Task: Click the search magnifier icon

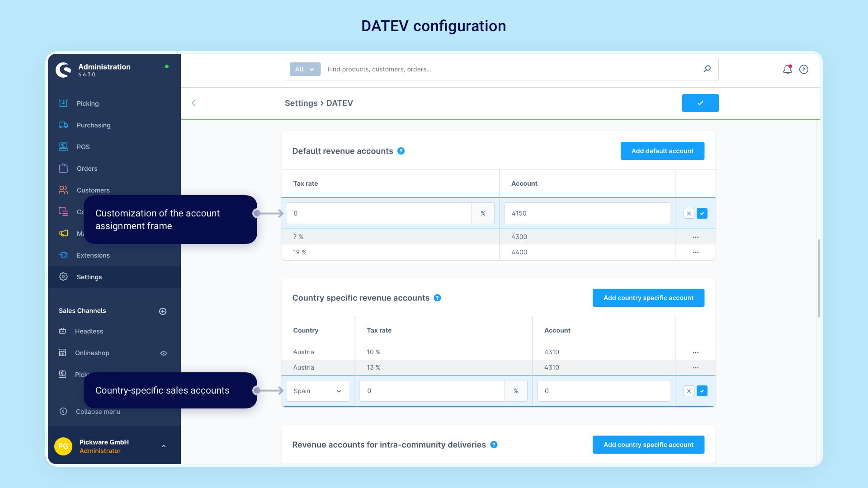Action: click(x=707, y=69)
